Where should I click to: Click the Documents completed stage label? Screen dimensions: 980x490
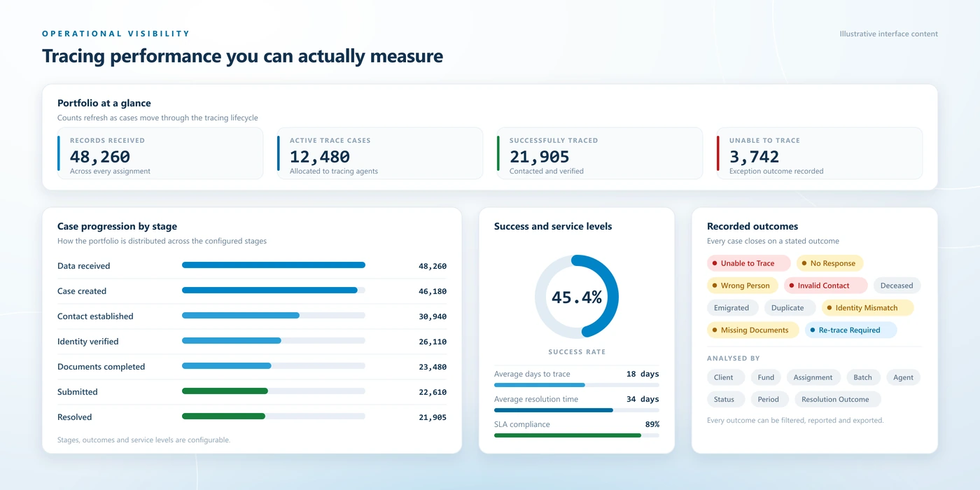101,367
